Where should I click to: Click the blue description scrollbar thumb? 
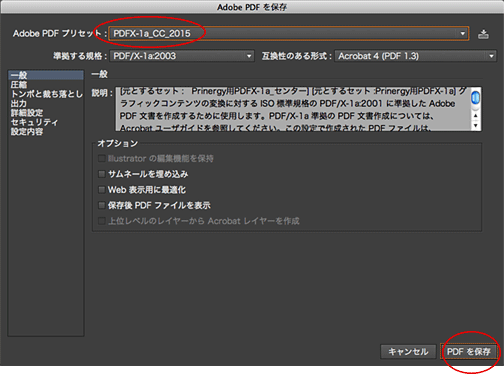tap(476, 98)
